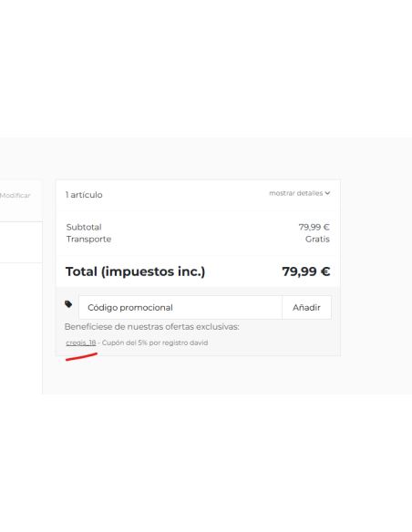Focus the Código promocional input field
This screenshot has width=412, height=532.
point(180,307)
